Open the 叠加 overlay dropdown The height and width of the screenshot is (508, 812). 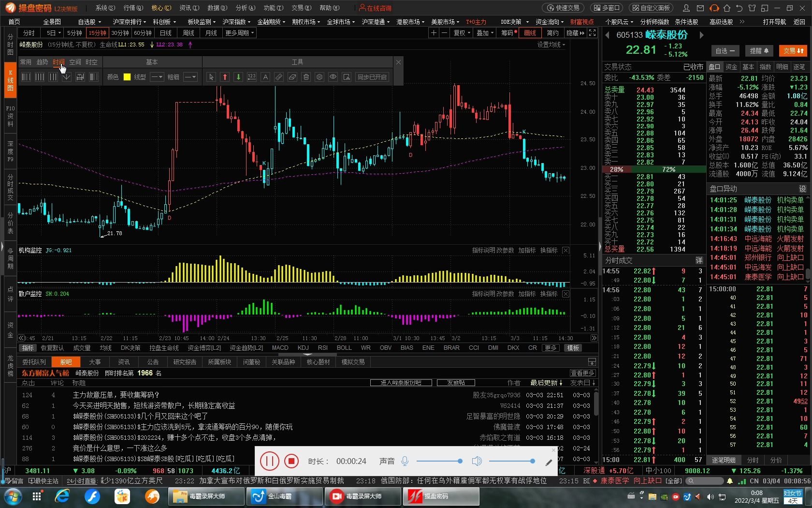pyautogui.click(x=485, y=33)
